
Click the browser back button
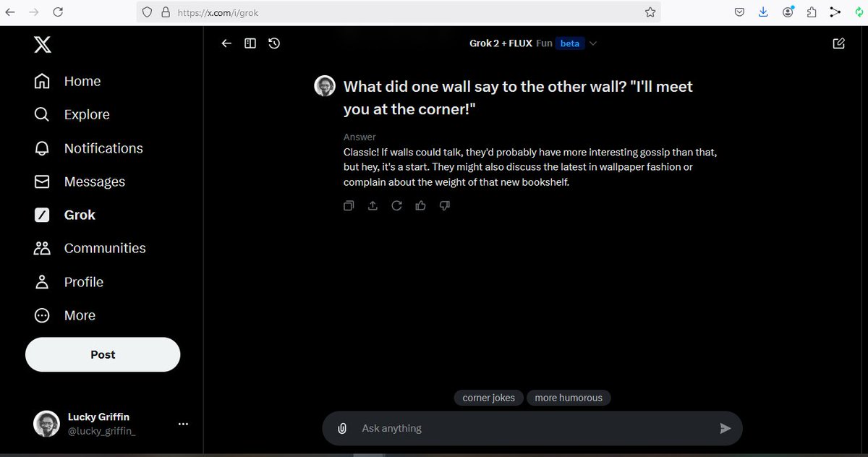[x=10, y=12]
